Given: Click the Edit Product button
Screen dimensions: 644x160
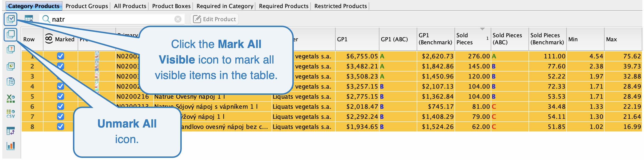Looking at the screenshot, I should point(214,19).
